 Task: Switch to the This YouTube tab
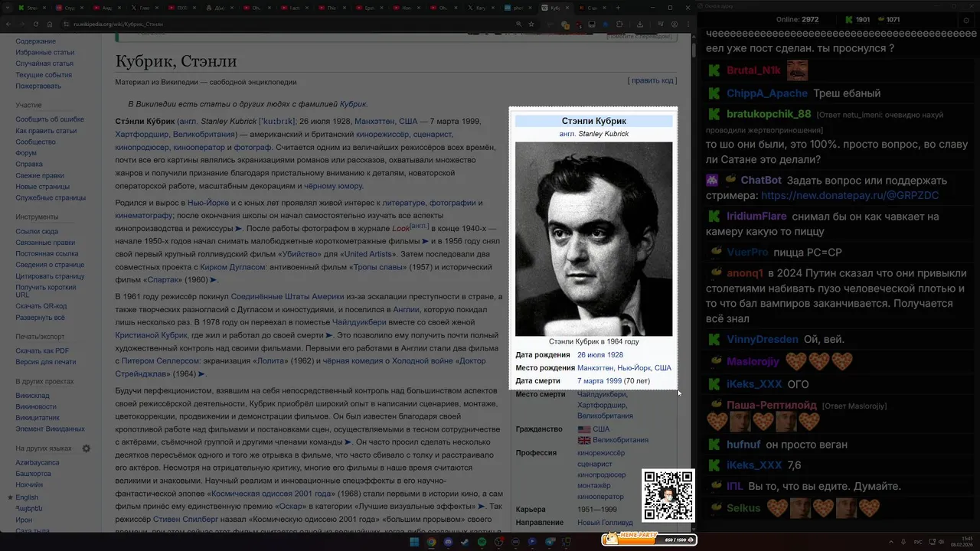click(x=332, y=8)
